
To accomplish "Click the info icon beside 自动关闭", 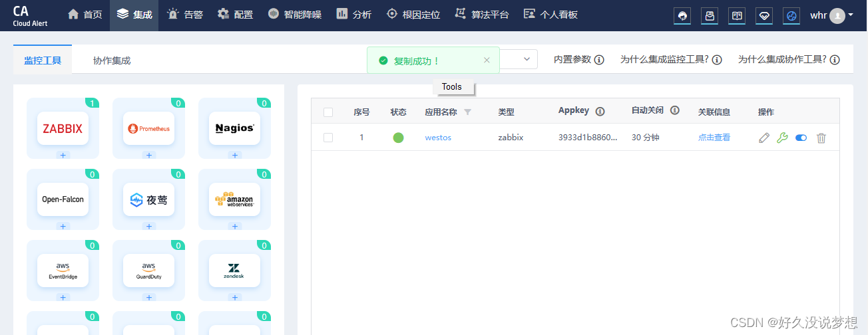I will (x=675, y=110).
